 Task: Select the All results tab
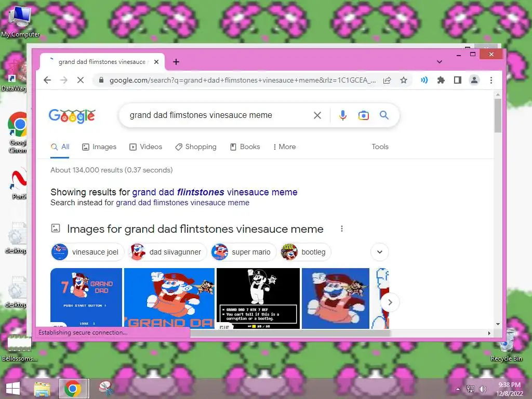60,147
